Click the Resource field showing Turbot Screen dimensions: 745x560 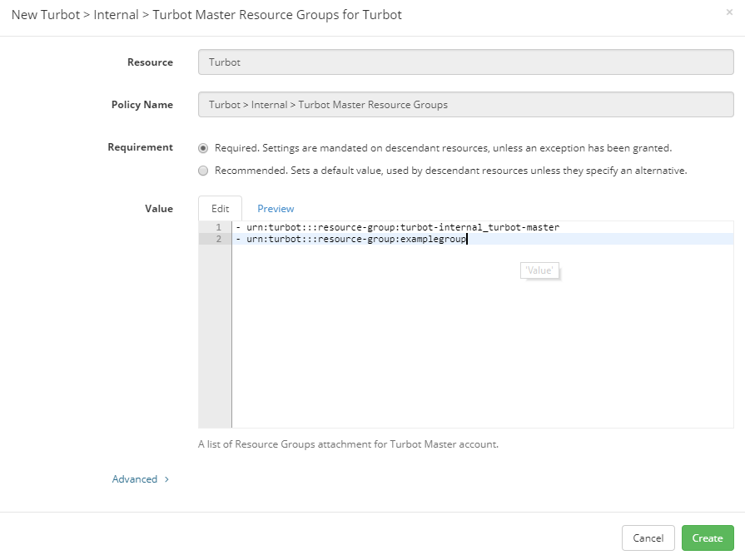(x=465, y=62)
